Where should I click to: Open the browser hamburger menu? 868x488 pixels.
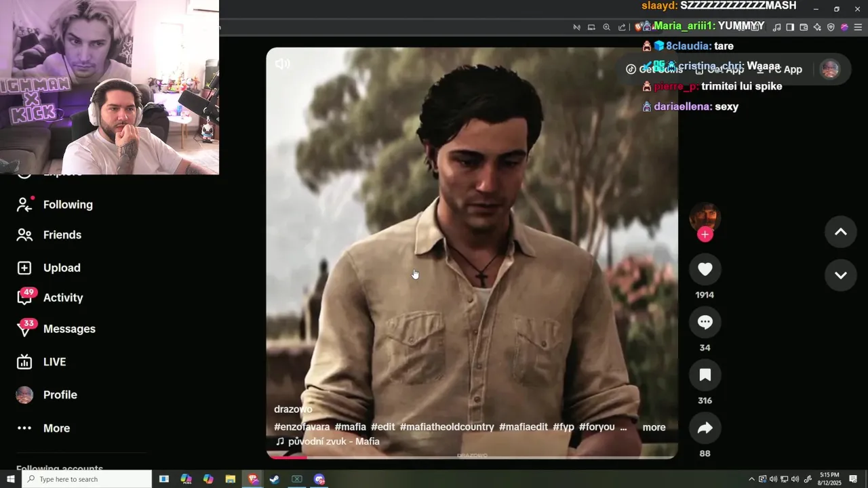[x=858, y=27]
